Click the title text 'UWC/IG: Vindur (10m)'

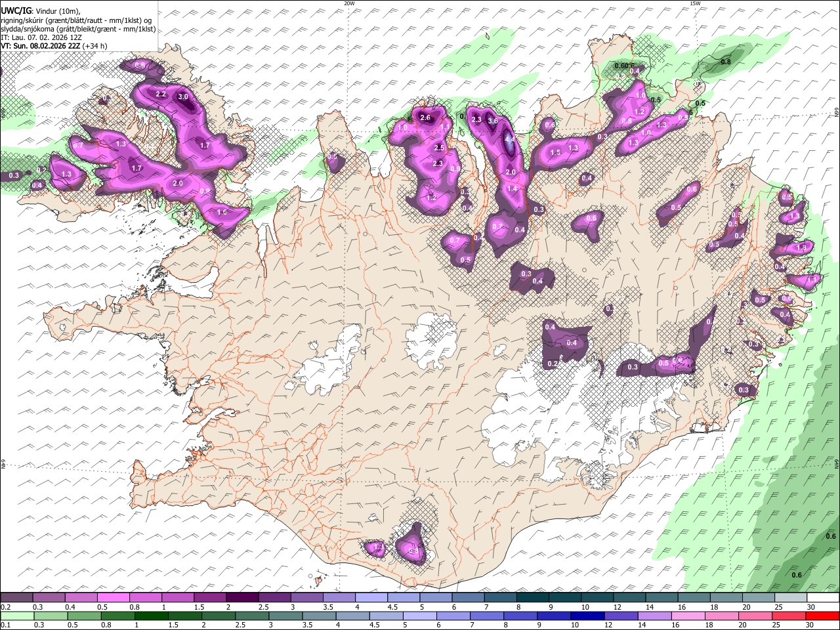coord(41,10)
